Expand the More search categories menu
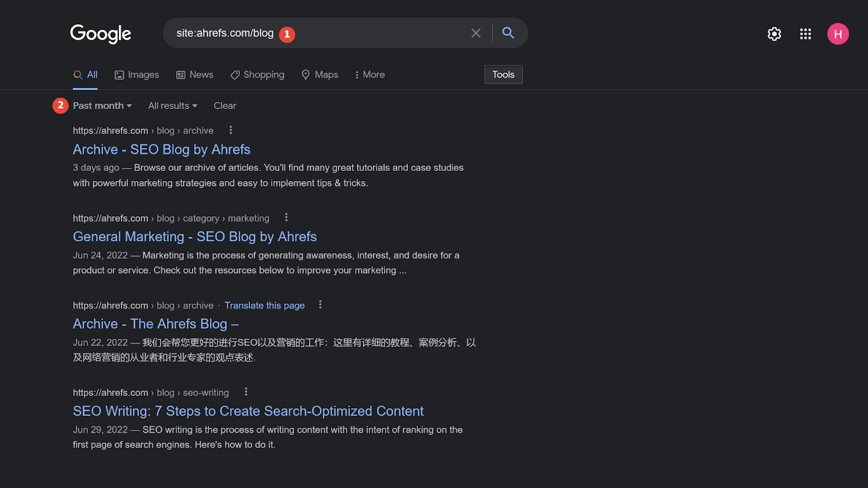Screen dimensions: 868x488 pos(369,75)
